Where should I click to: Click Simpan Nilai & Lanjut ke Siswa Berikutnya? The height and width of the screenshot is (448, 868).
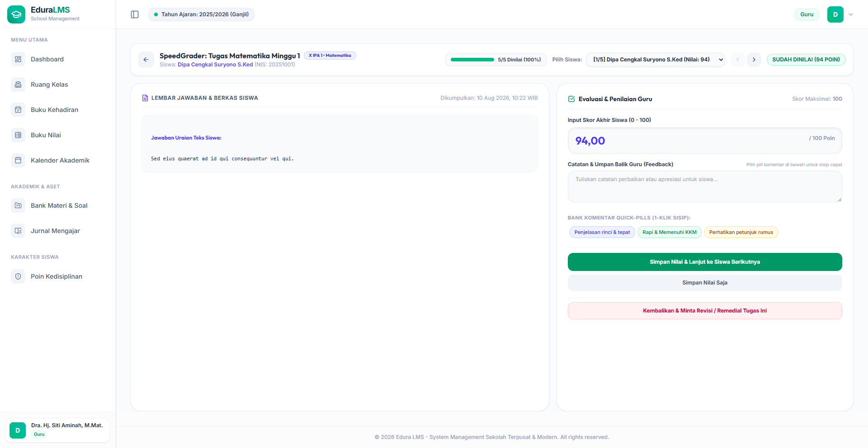705,262
